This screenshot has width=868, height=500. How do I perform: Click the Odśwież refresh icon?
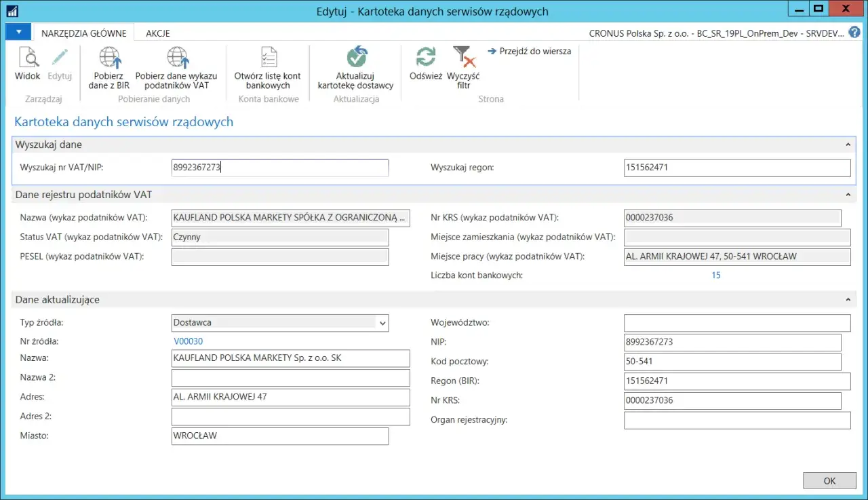pos(426,58)
